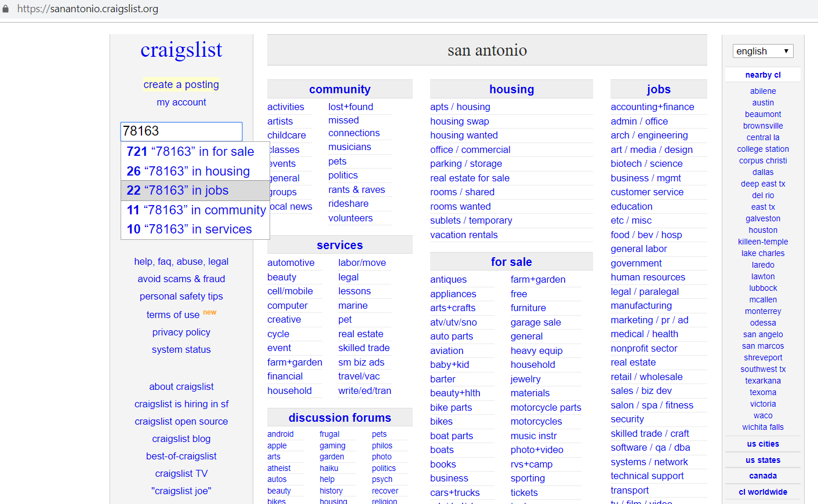Select '78163' in for sale suggestion
This screenshot has width=818, height=504.
pyautogui.click(x=195, y=152)
